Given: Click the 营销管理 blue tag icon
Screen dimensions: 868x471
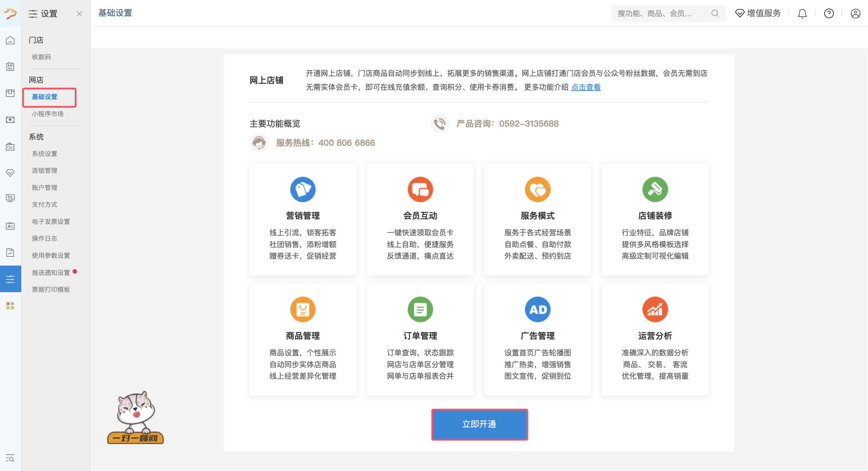Looking at the screenshot, I should tap(303, 189).
